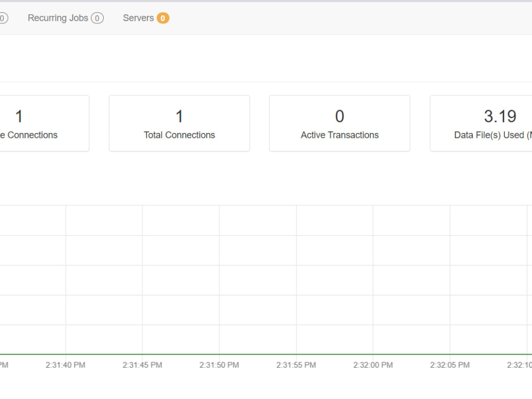Click the number 1 on Total Connections

pos(179,116)
